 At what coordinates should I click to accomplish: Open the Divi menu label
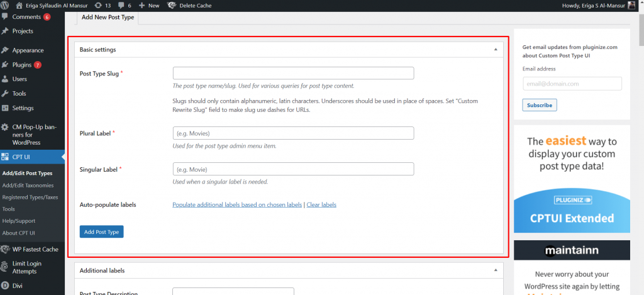point(17,286)
